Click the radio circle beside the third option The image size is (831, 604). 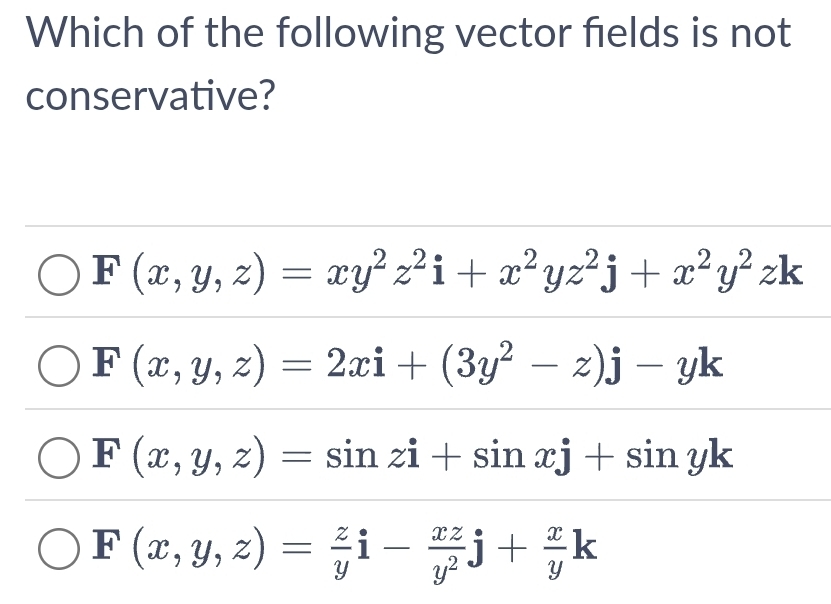tap(59, 456)
